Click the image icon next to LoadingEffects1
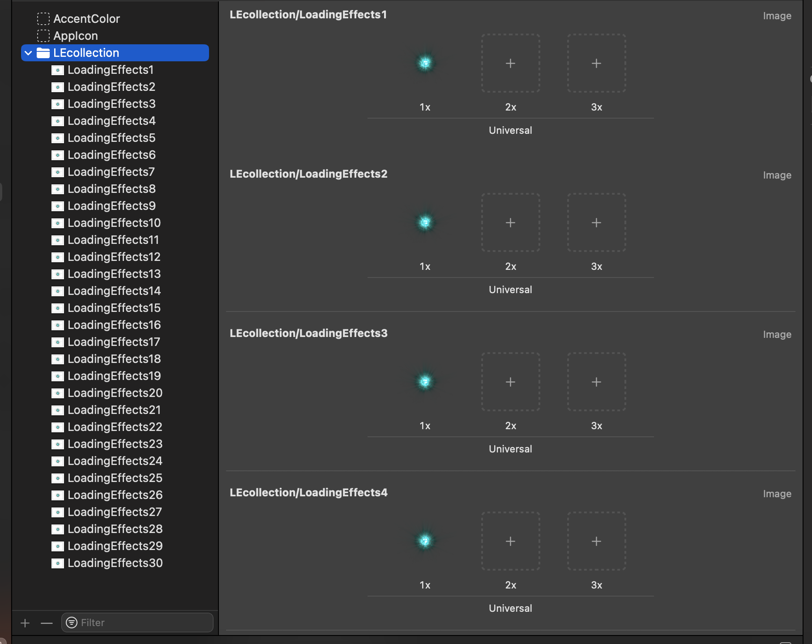Screen dimensions: 812x644 (57, 70)
